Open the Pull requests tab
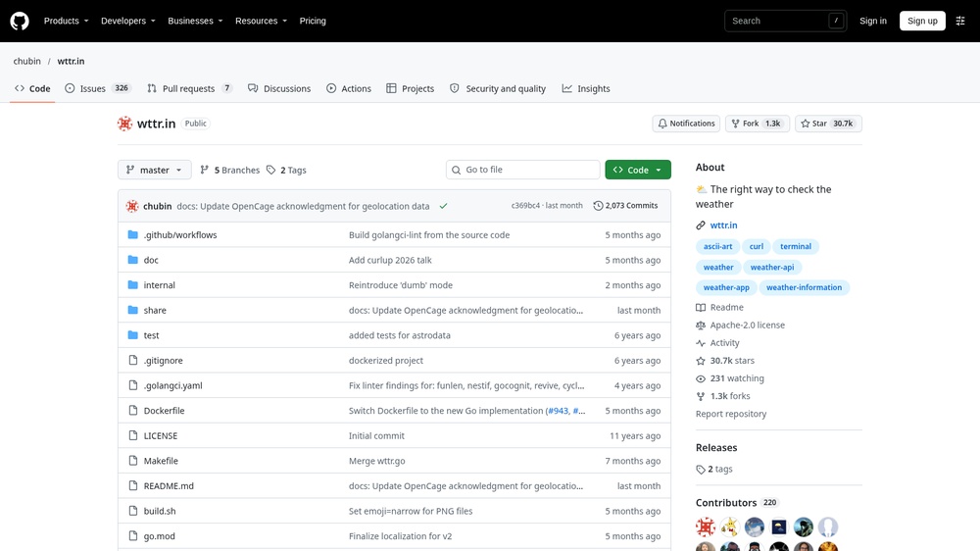Image resolution: width=980 pixels, height=551 pixels. coord(189,88)
